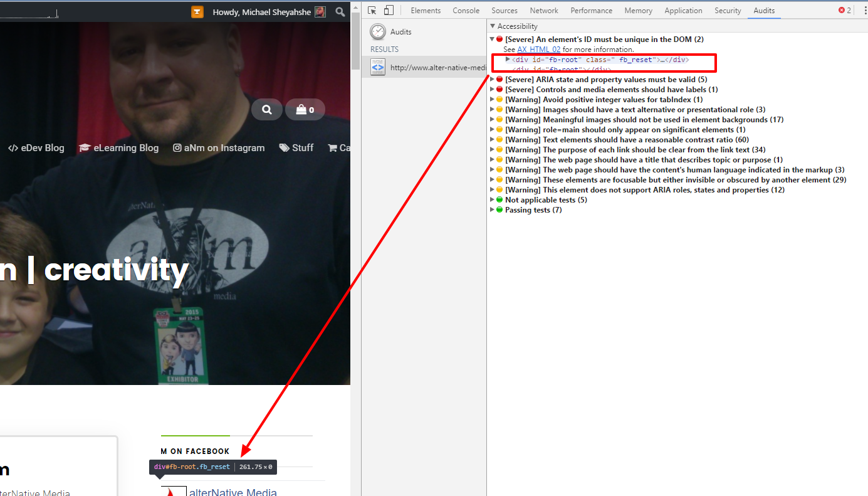Collapse the Accessibility section
Screen dimensions: 868x496
click(x=493, y=26)
